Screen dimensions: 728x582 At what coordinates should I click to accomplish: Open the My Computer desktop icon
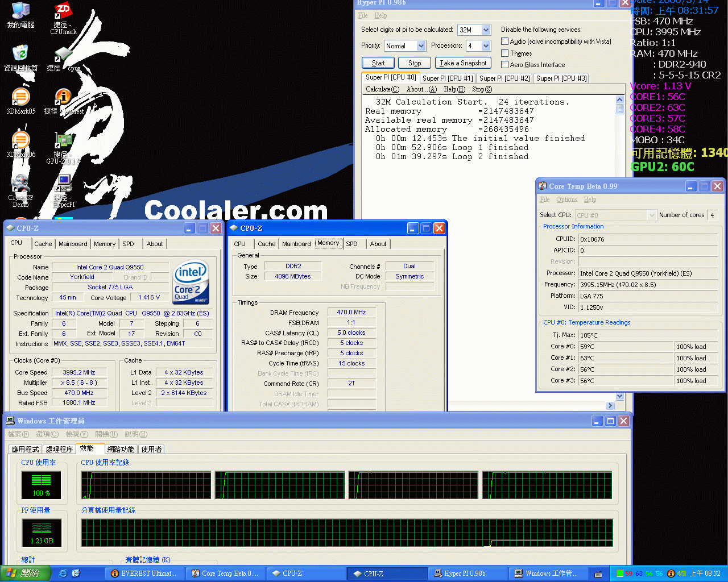click(x=20, y=15)
